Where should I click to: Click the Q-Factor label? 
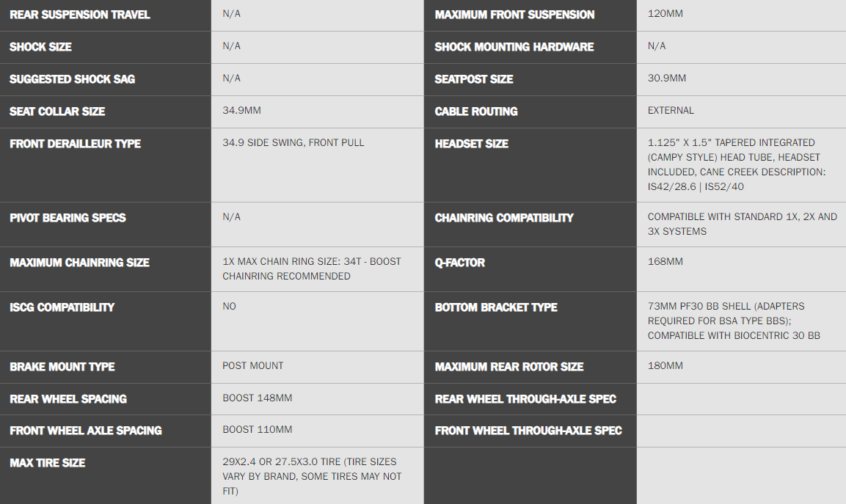(x=460, y=263)
